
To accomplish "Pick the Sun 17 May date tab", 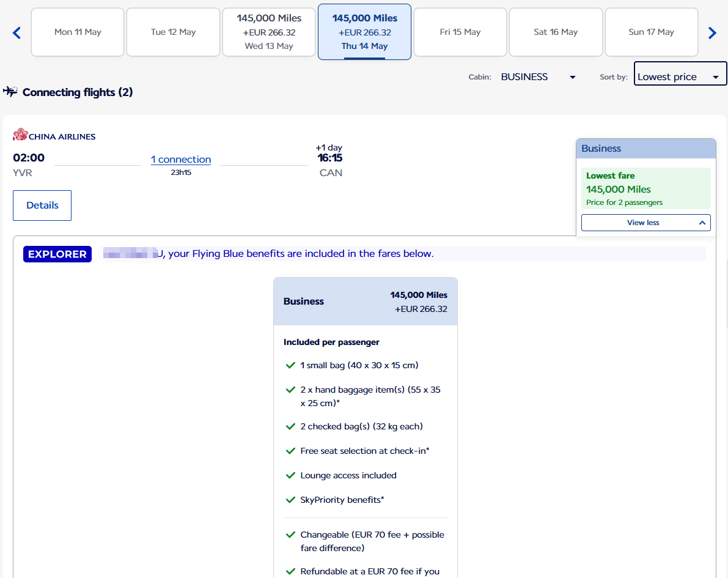I will (x=651, y=32).
